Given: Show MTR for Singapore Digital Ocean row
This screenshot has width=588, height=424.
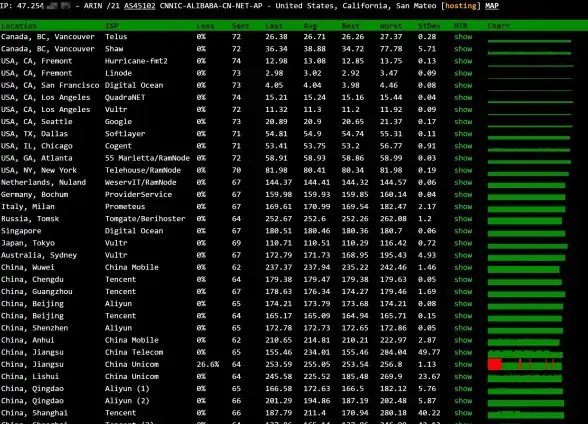Looking at the screenshot, I should (463, 231).
